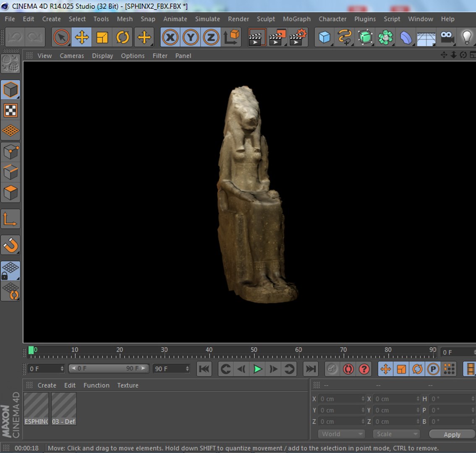Viewport: 476px width, 453px height.
Task: Open the Plugins menu
Action: coord(365,19)
